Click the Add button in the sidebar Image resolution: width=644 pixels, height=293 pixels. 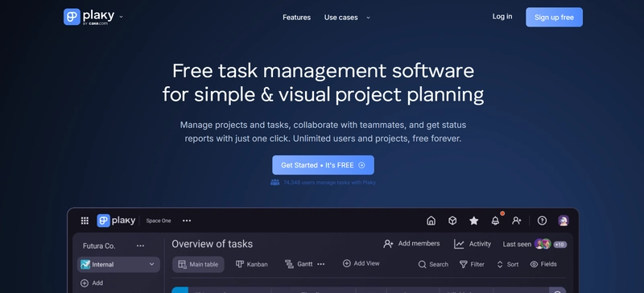(92, 283)
